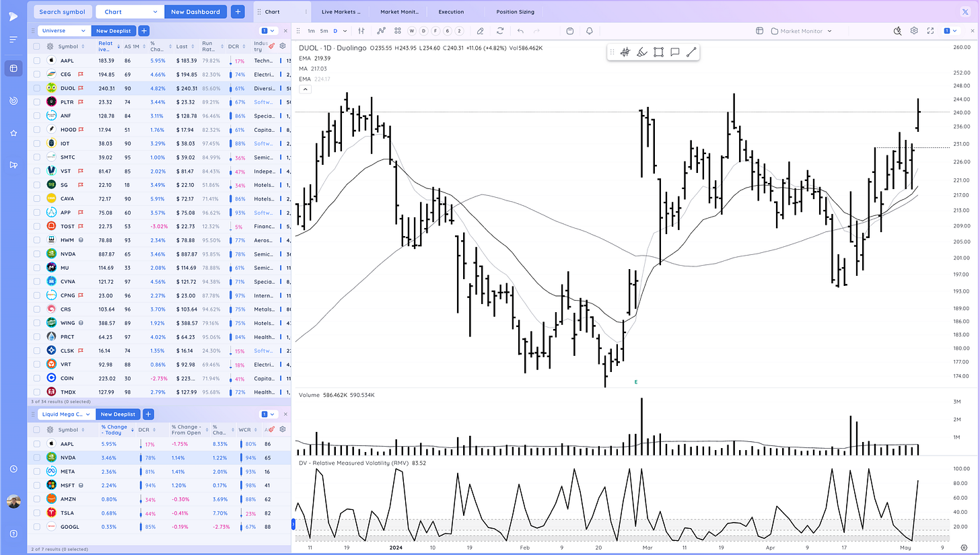Select the brush tool in floating toolbar
Screen dimensions: 980x555
coord(641,52)
